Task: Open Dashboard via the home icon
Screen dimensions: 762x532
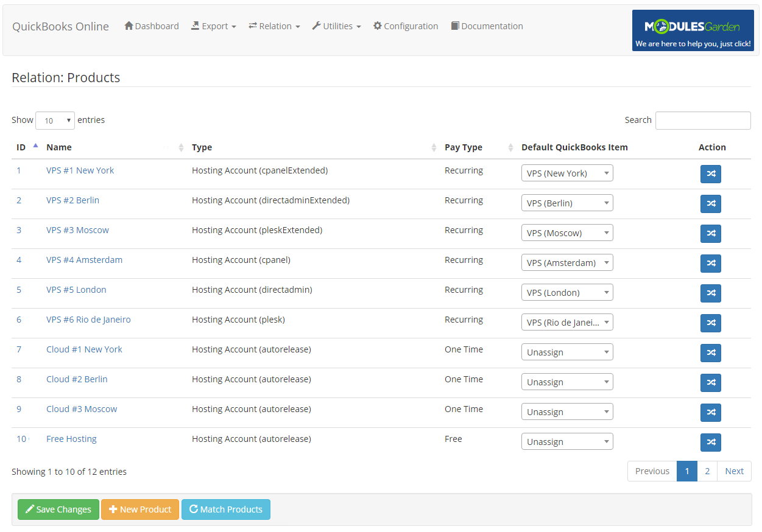Action: click(129, 26)
